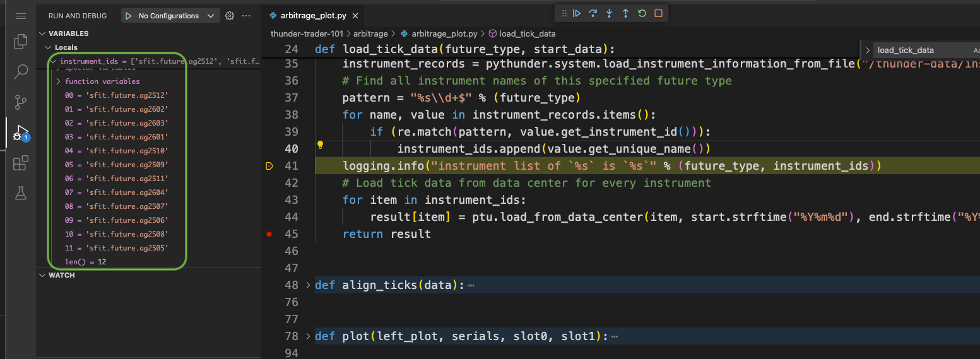Viewport: 980px width, 359px height.
Task: Click the Continue debug button
Action: pos(577,13)
